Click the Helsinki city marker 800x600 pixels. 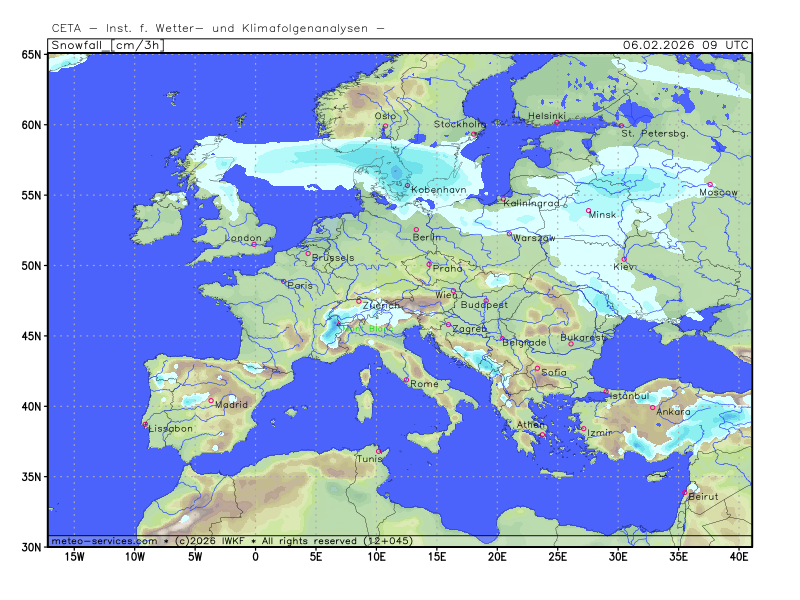point(557,123)
